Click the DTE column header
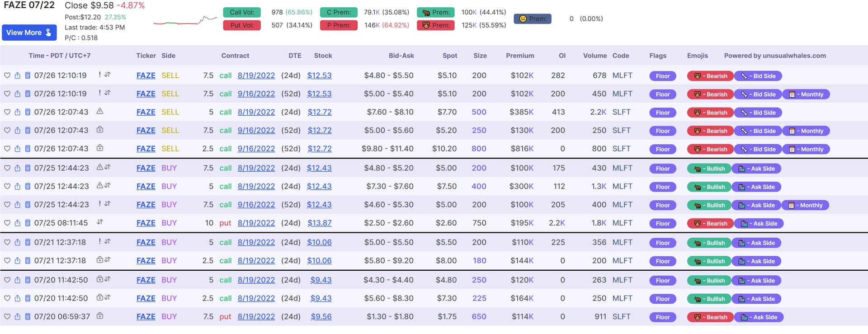Screen dimensions: 868x334 point(295,56)
